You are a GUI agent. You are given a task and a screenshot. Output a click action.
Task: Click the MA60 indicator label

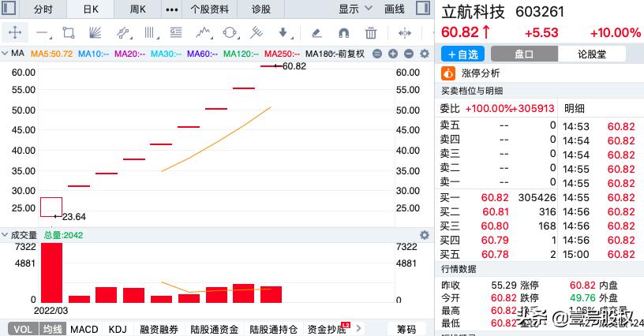[203, 54]
